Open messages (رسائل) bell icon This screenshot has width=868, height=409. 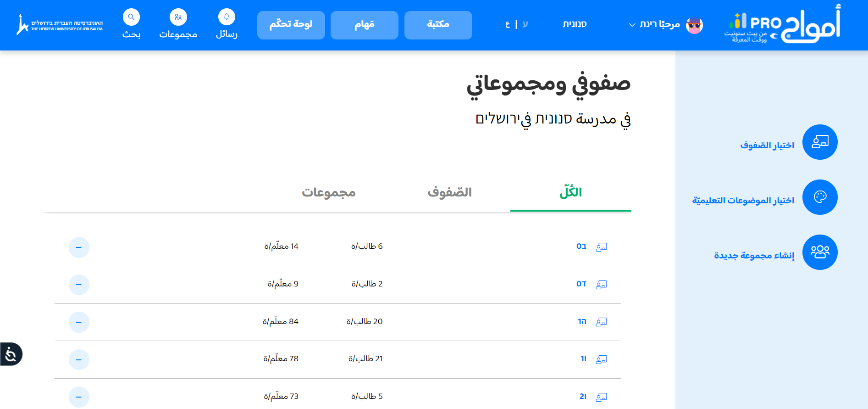(227, 17)
